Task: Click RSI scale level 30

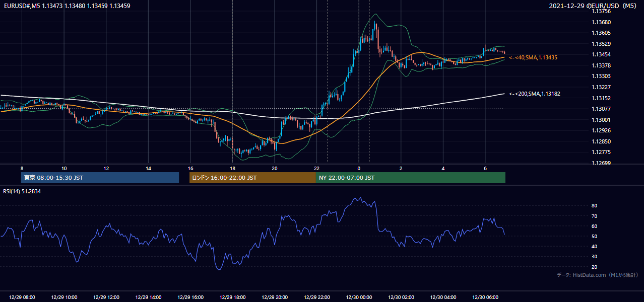Action: pos(595,257)
